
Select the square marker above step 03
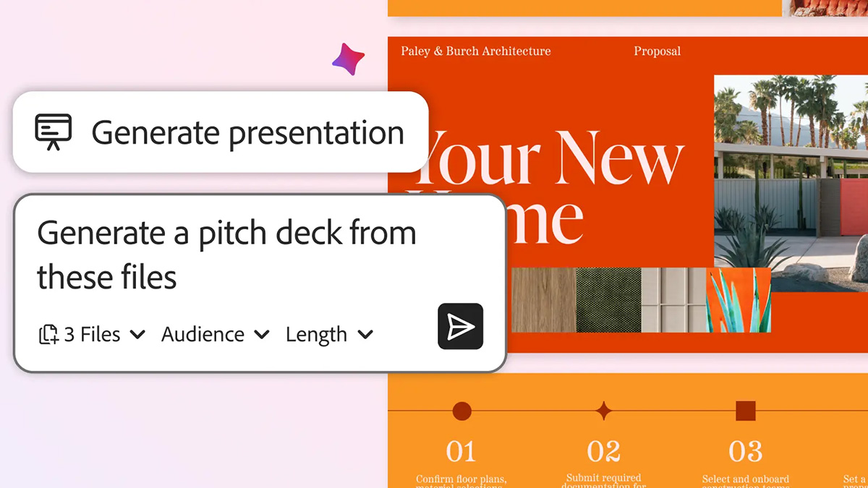745,411
